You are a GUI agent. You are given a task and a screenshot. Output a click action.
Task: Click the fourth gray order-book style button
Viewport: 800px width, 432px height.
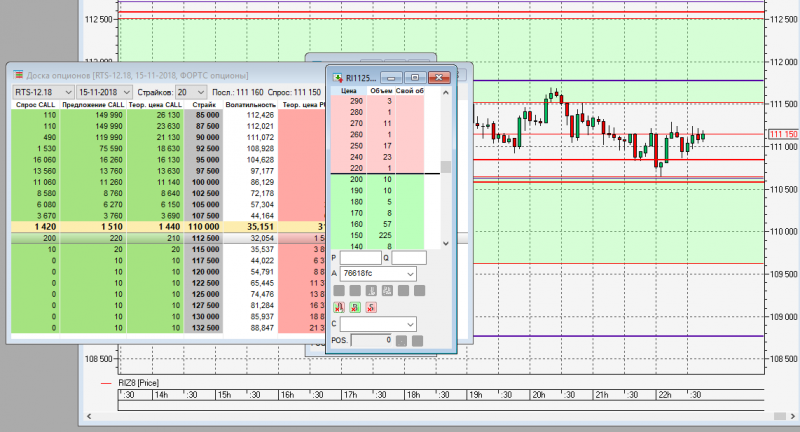[x=387, y=291]
